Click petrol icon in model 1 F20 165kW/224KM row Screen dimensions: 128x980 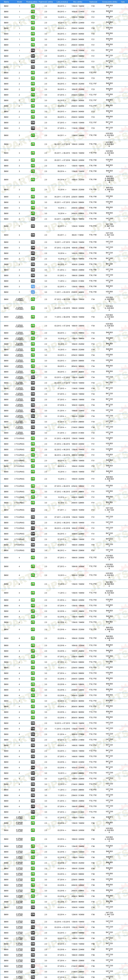(x=33, y=11)
